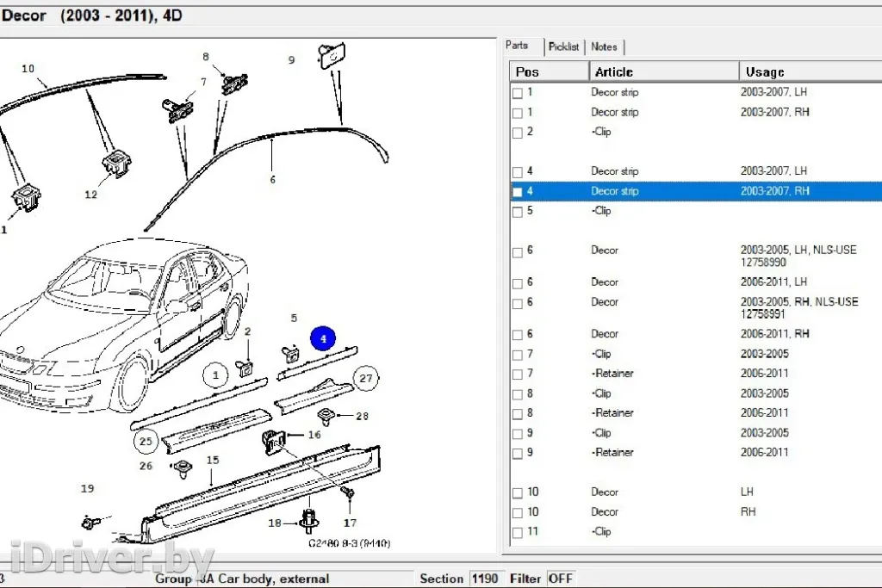Click circled callout 27 in the diagram
The height and width of the screenshot is (588, 882).
pyautogui.click(x=367, y=378)
